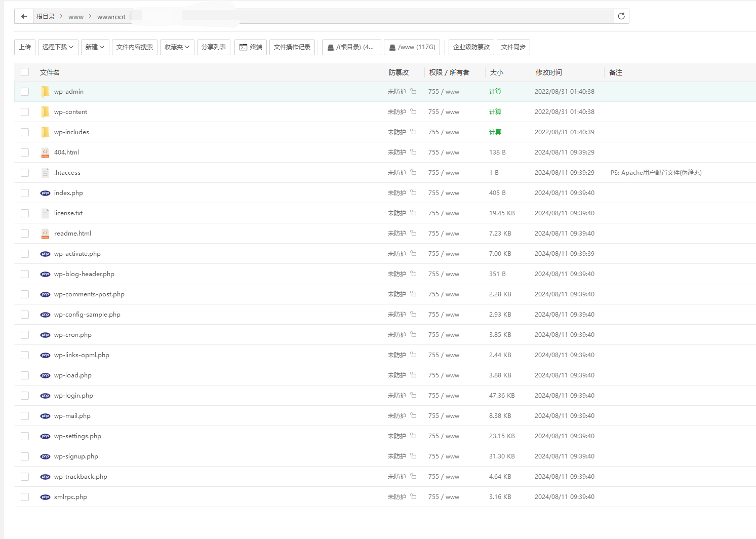The width and height of the screenshot is (756, 539).
Task: Click the license.txt document icon
Action: tap(45, 213)
